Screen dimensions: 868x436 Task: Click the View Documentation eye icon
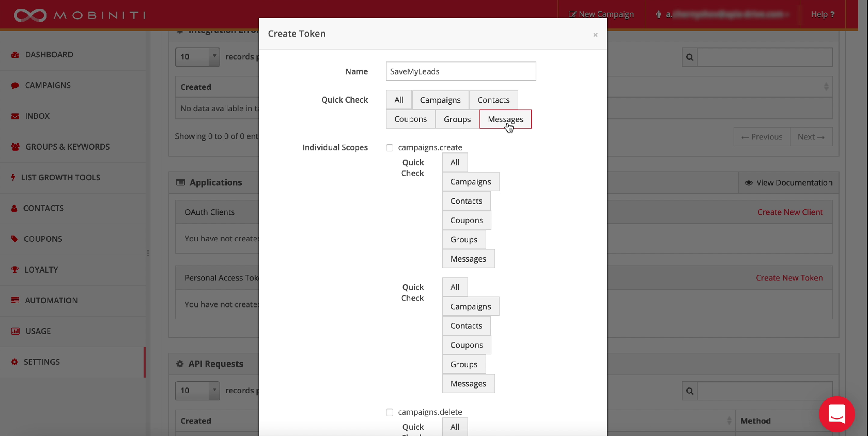point(749,183)
